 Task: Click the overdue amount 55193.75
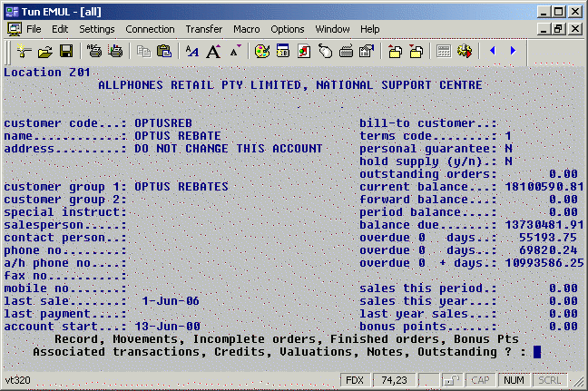(548, 238)
